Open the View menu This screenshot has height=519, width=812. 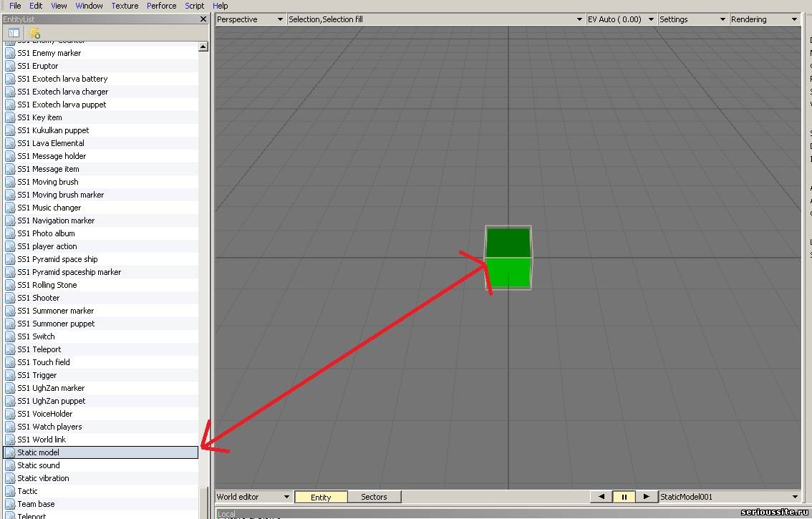click(59, 6)
